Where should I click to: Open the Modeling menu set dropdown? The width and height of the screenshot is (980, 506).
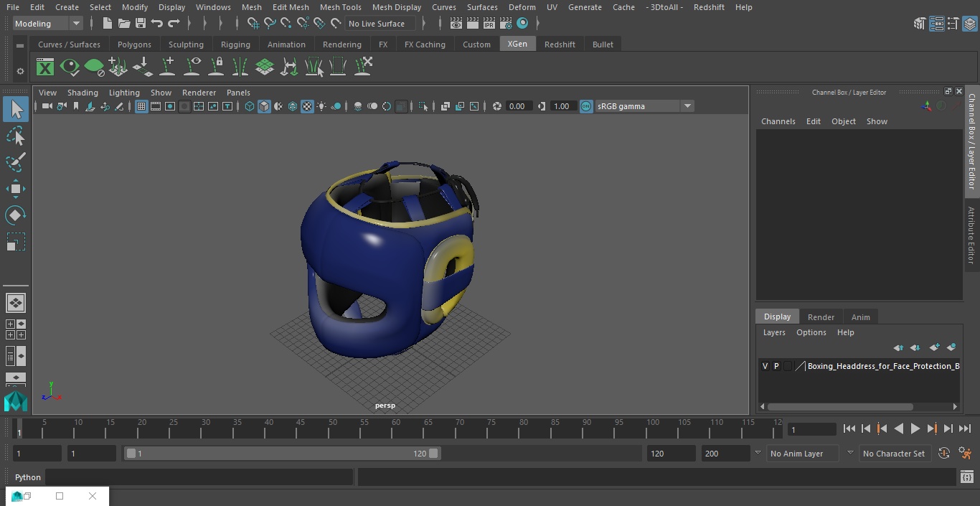pos(47,24)
